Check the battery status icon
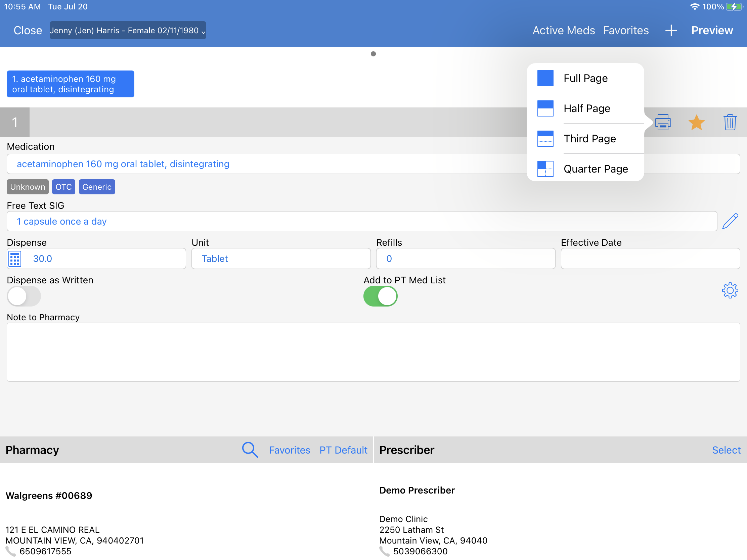The height and width of the screenshot is (560, 747). click(x=735, y=7)
